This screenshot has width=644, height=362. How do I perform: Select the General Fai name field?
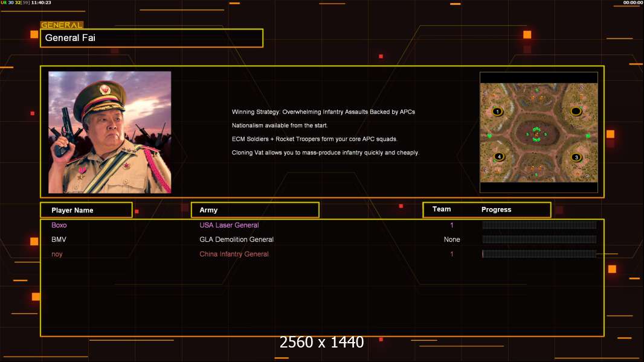coord(152,38)
